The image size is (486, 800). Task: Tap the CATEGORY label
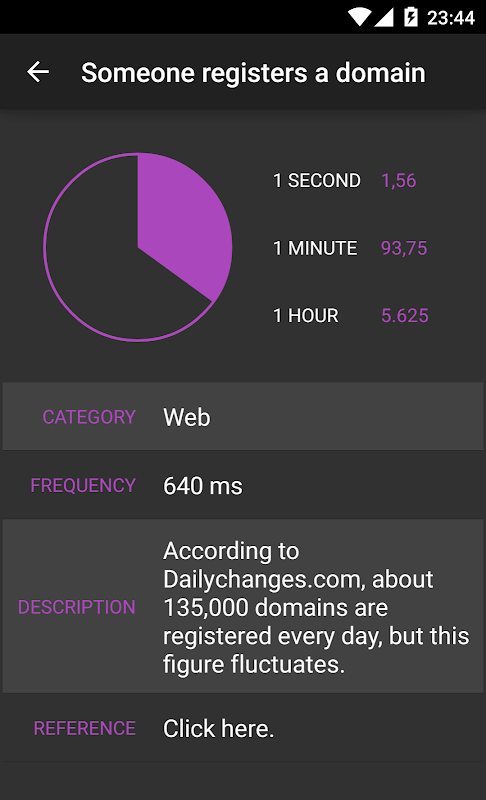(89, 417)
